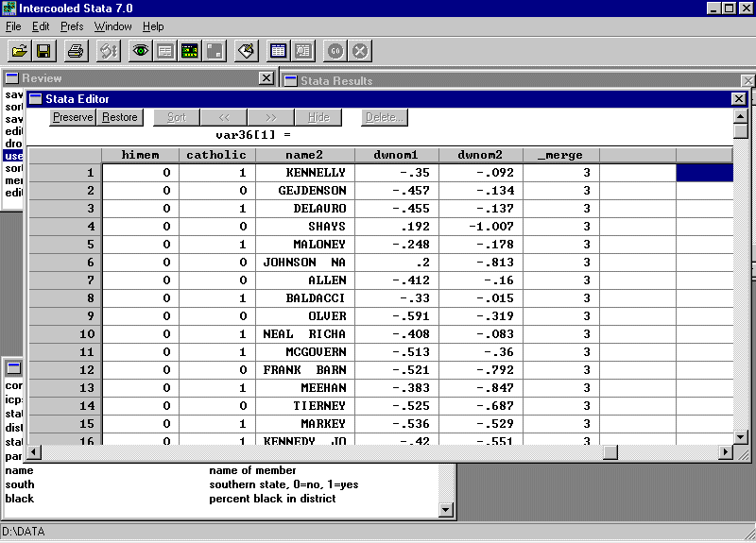
Task: Click the Begin Log toolbar icon
Action: coord(108,50)
